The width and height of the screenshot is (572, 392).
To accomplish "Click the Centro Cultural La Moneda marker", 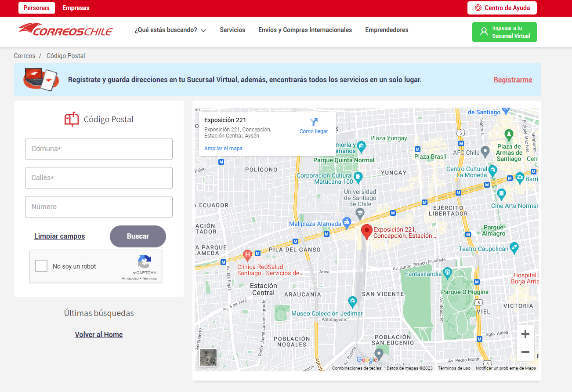I will click(x=492, y=170).
